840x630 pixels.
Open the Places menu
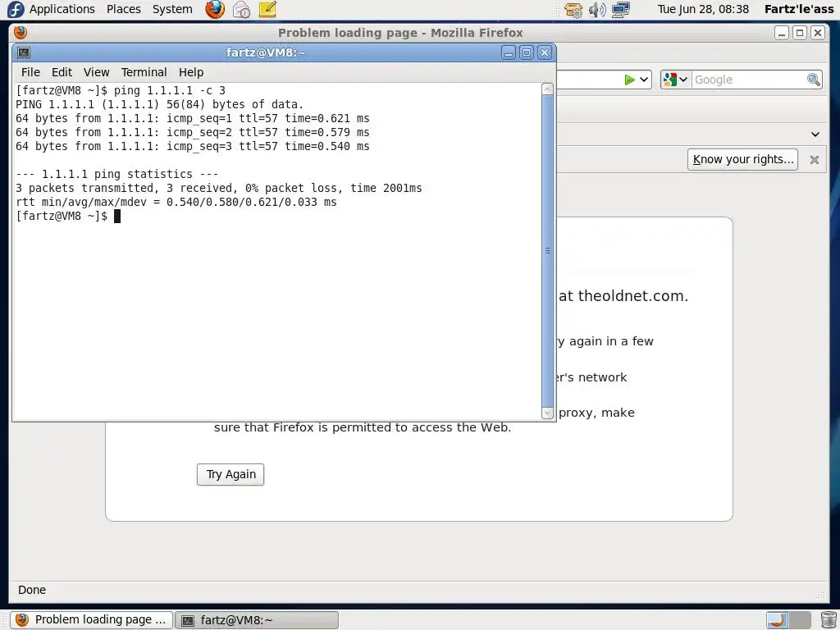(x=124, y=9)
